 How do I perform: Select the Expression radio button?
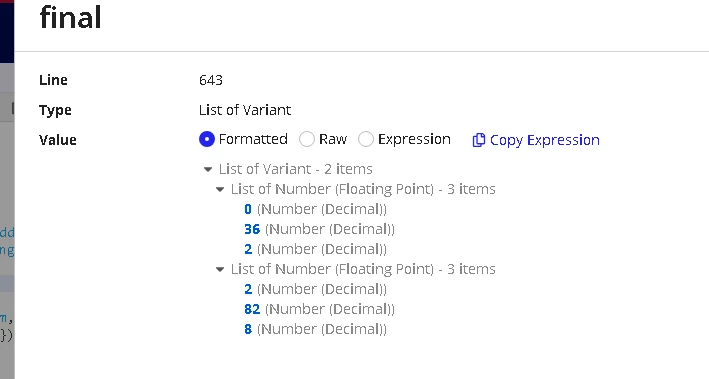[366, 139]
